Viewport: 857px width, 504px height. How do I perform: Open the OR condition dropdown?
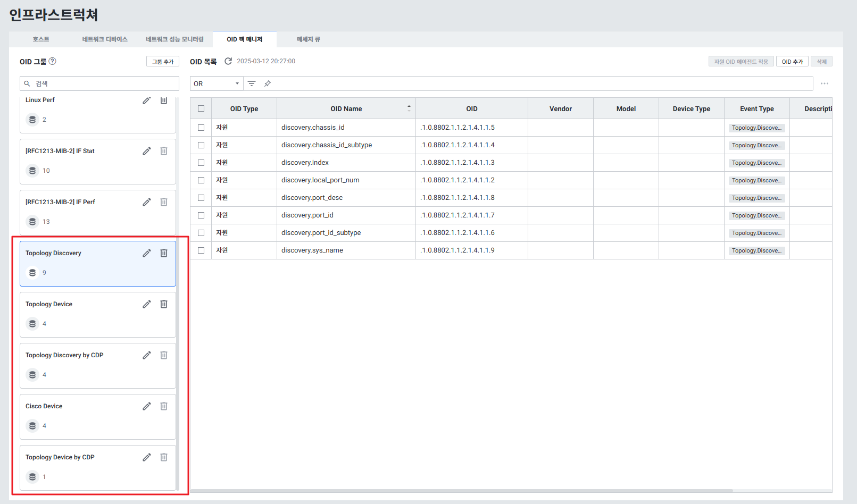[x=217, y=83]
